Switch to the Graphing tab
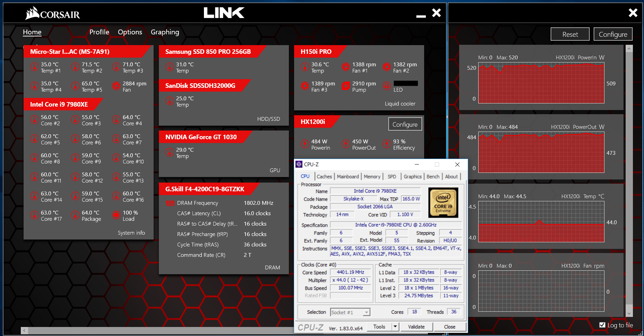The image size is (644, 336). pos(165,32)
